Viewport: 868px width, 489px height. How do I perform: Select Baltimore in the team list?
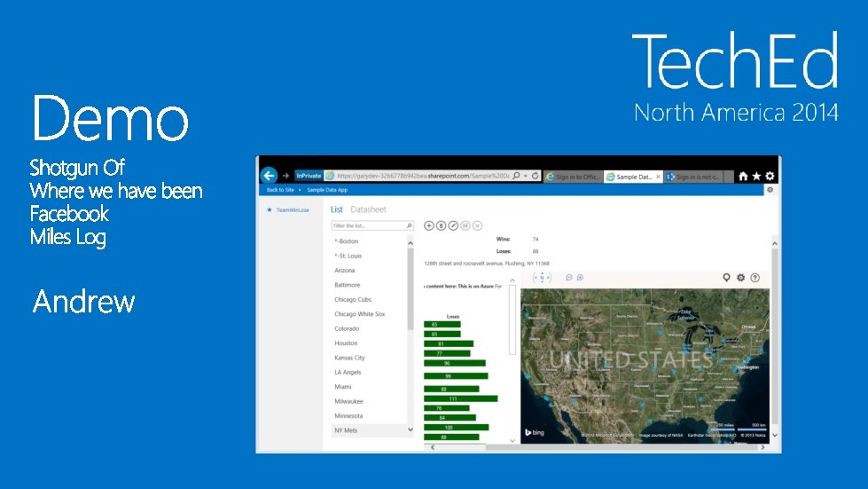tap(369, 285)
